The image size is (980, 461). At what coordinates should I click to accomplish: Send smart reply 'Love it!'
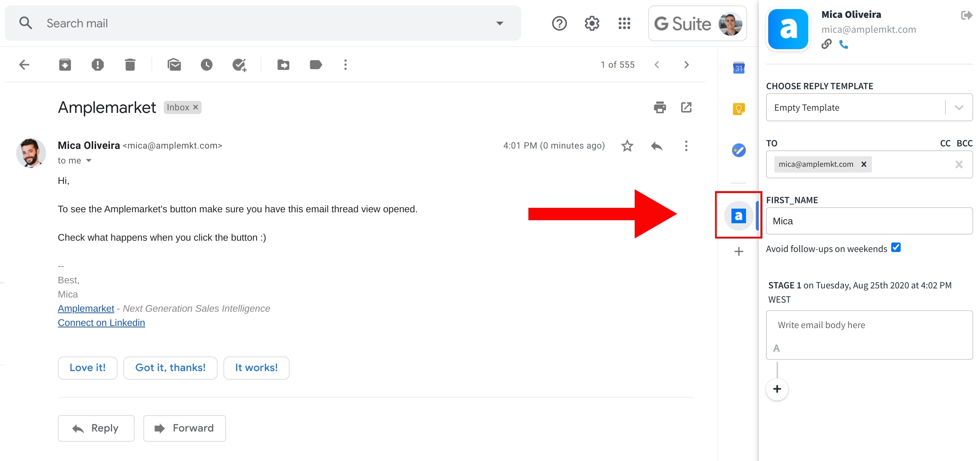click(x=87, y=368)
